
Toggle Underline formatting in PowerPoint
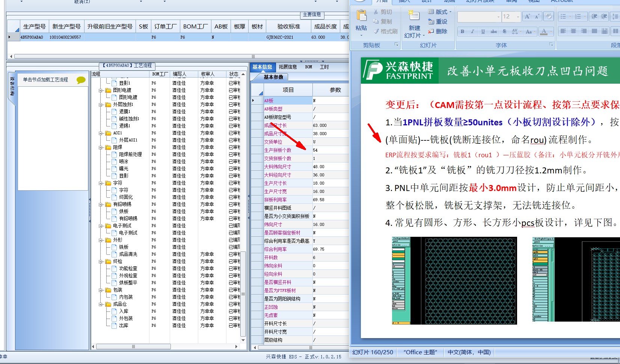coord(483,32)
